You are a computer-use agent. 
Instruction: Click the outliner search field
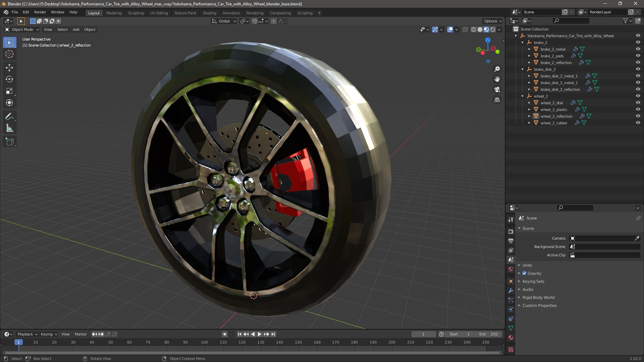(x=571, y=21)
